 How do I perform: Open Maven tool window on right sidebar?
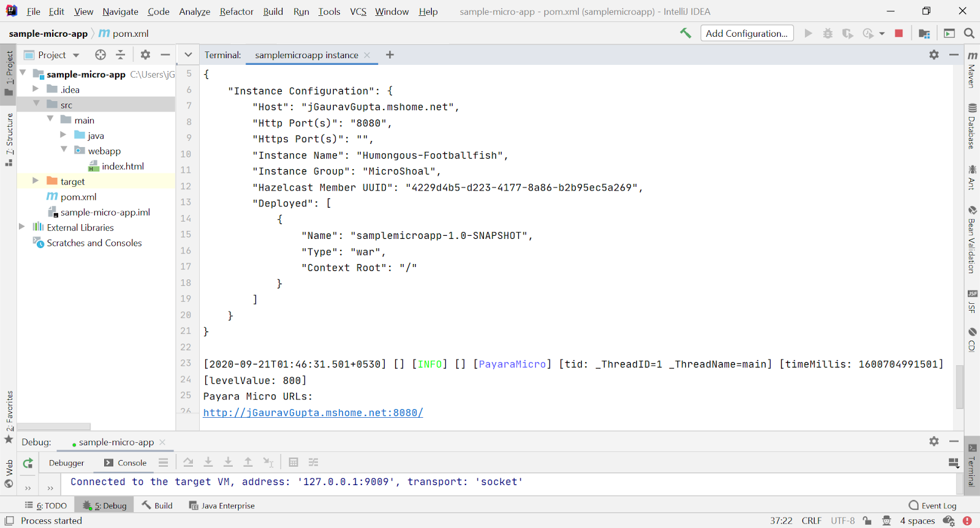pyautogui.click(x=972, y=69)
